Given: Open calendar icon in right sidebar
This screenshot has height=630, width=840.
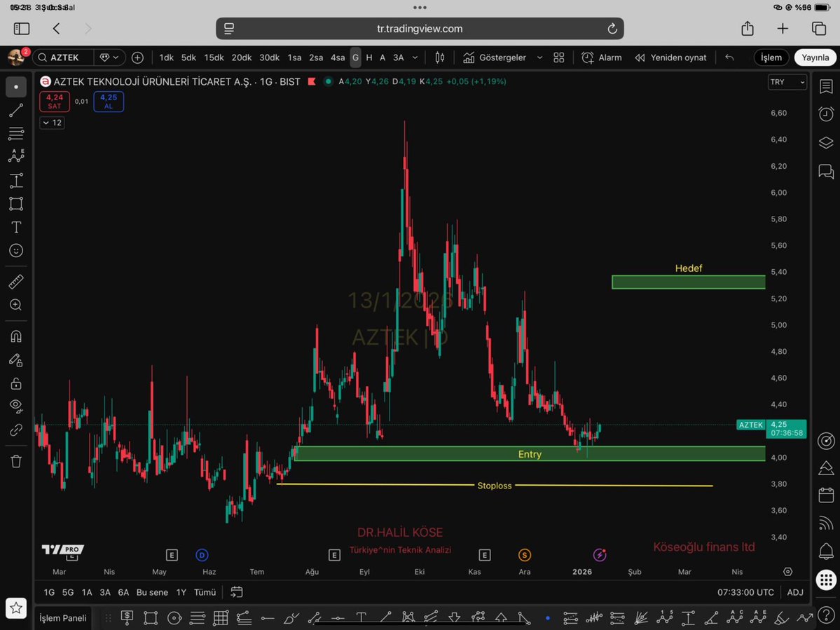Looking at the screenshot, I should click(x=826, y=495).
